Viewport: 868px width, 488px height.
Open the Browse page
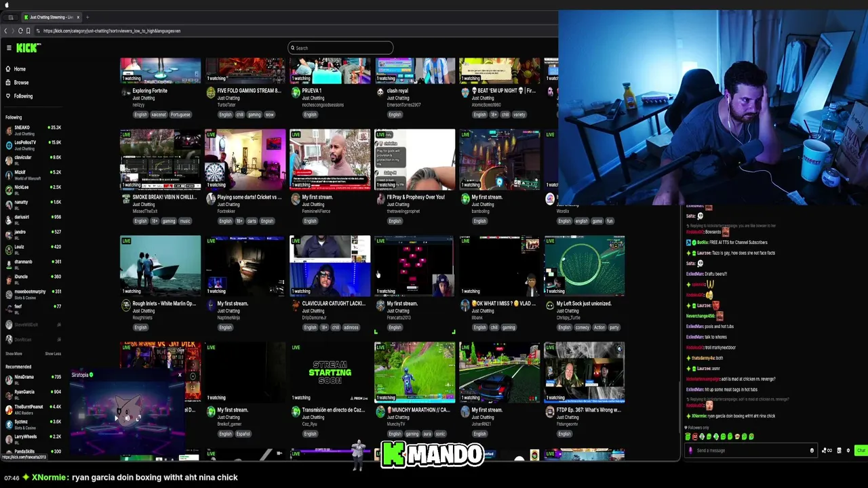tap(17, 83)
